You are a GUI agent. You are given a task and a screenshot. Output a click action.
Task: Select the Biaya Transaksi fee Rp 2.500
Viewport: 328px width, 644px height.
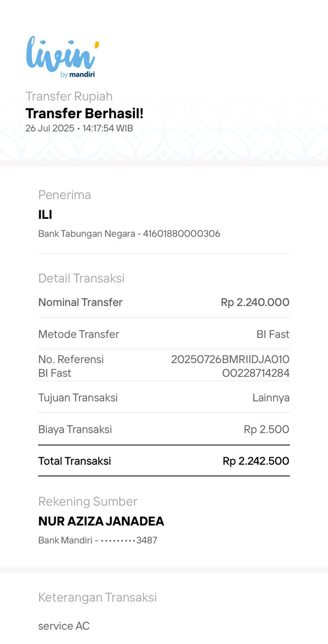(x=266, y=429)
